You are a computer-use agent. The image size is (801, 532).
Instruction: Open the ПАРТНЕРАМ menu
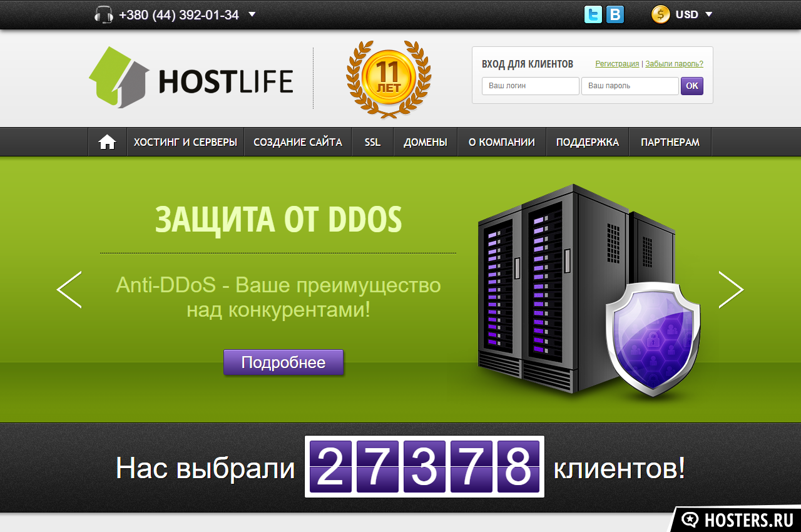[670, 142]
